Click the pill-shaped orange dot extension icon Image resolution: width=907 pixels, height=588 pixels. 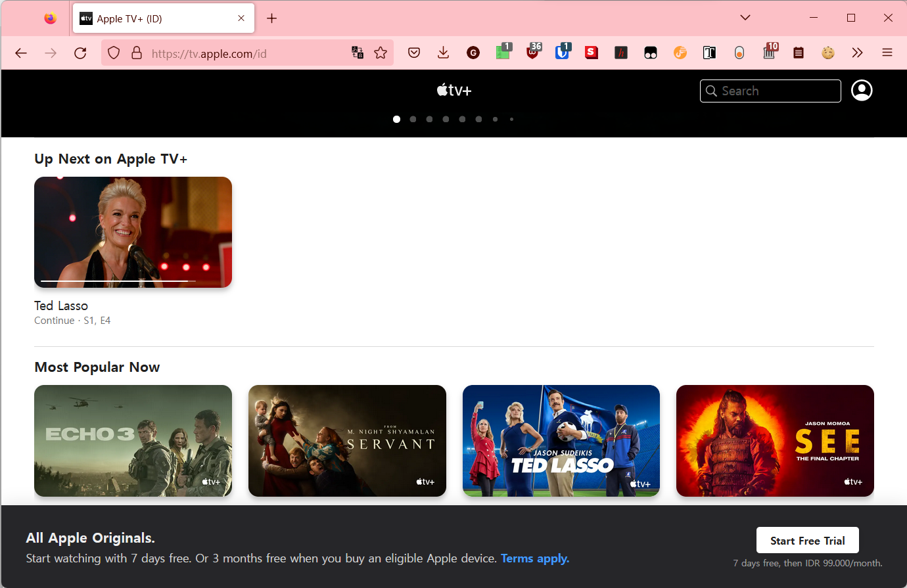[739, 53]
